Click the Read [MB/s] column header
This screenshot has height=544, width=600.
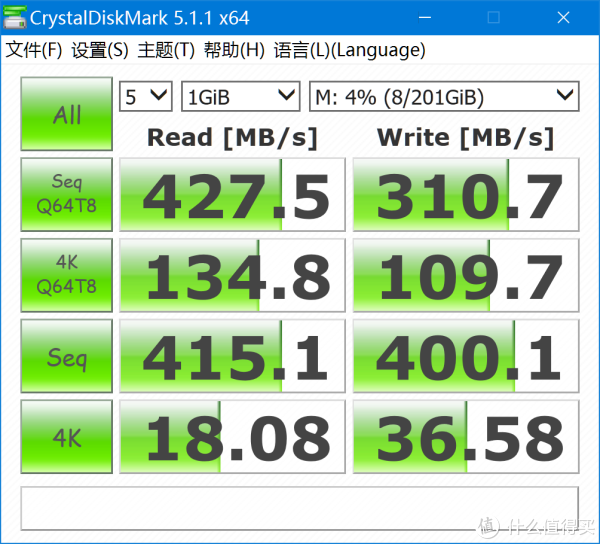click(232, 138)
